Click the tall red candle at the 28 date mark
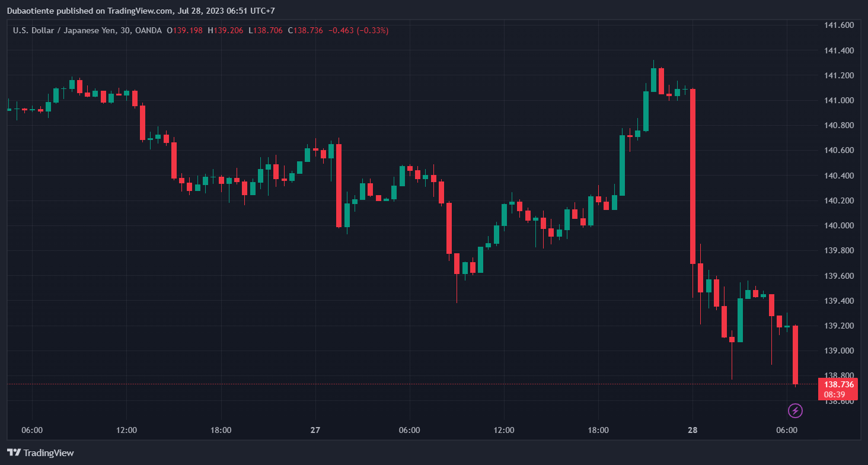The image size is (868, 465). [x=693, y=176]
